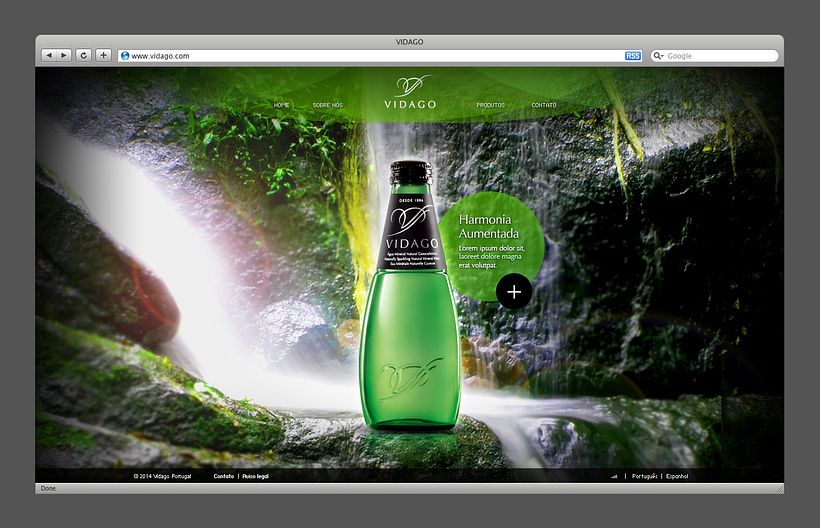Reload the page with the refresh button

(x=83, y=55)
